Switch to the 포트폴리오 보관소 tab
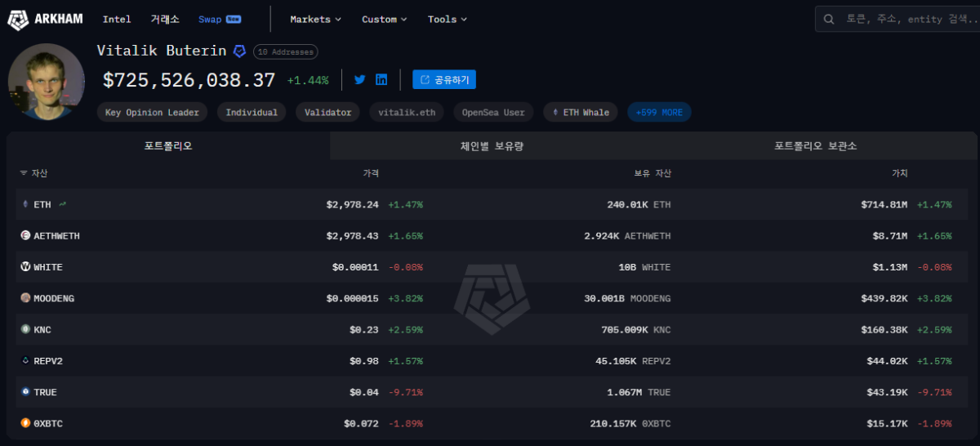 [x=815, y=145]
